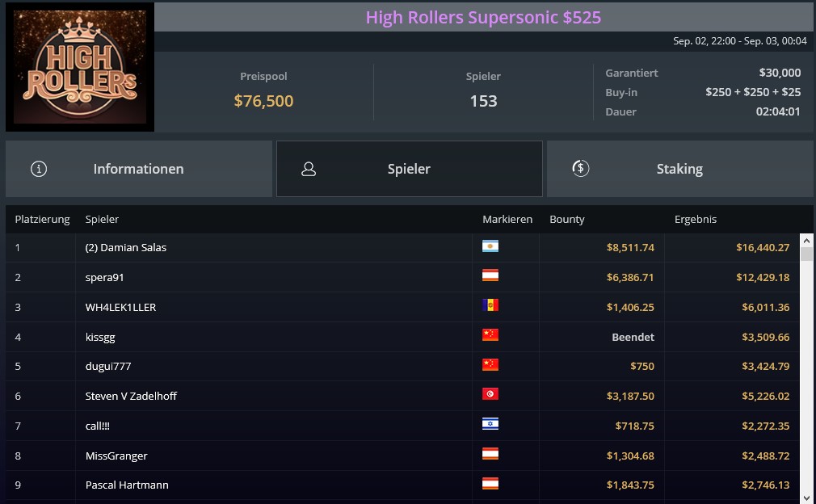816x504 pixels.
Task: Click Austria flag beside spera91
Action: [x=490, y=275]
